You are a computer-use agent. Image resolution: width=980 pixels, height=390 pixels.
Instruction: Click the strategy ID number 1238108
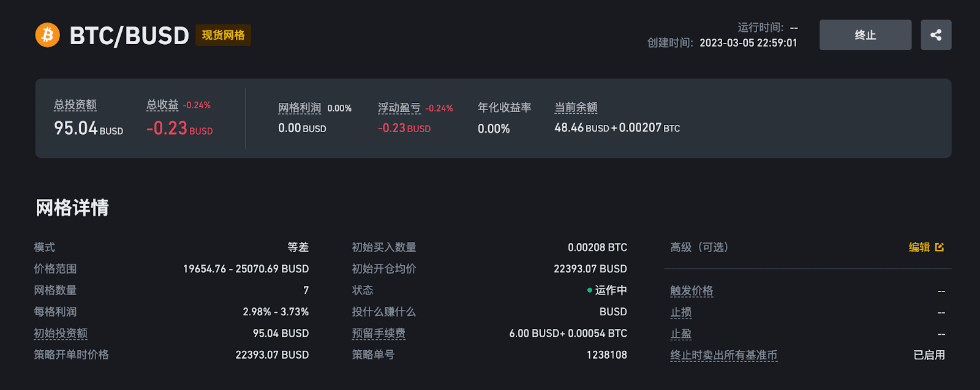[607, 354]
